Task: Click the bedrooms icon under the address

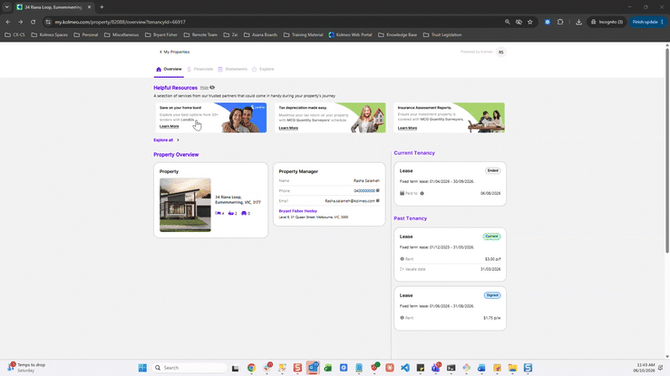Action: pyautogui.click(x=218, y=213)
